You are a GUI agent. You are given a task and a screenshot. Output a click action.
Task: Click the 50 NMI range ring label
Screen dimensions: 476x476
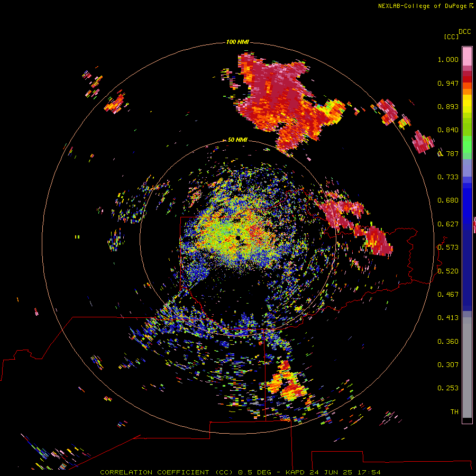pos(237,140)
